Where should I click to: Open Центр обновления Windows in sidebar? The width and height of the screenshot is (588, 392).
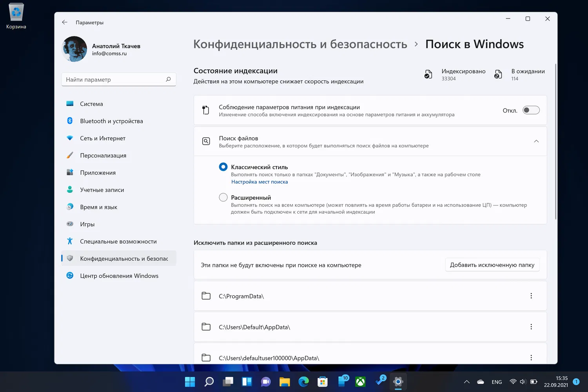click(x=119, y=276)
